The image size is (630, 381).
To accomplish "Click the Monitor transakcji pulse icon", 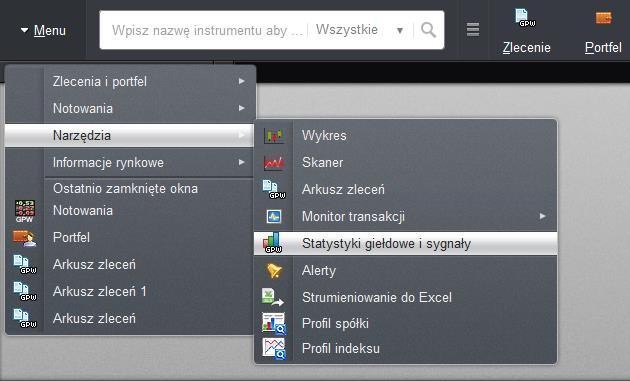I will 274,217.
